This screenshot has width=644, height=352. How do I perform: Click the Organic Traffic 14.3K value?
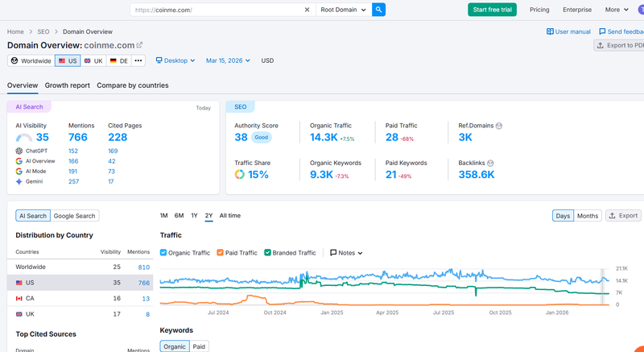(x=324, y=138)
